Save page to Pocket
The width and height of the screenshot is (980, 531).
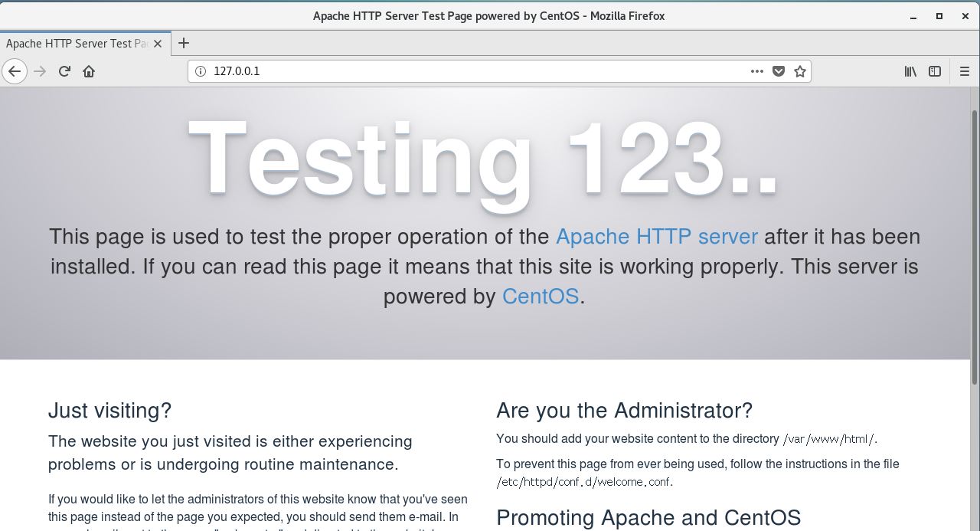(x=779, y=71)
